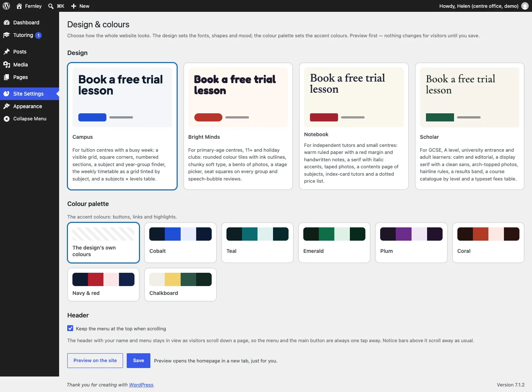532x392 pixels.
Task: Click the Collapse Menu arrow icon
Action: [x=7, y=119]
